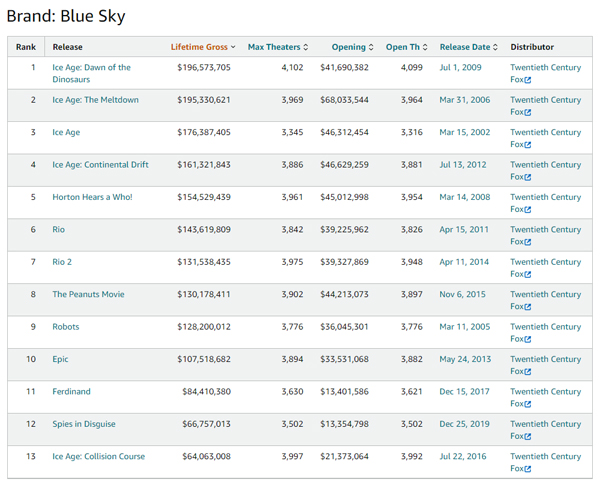Screen dimensions: 600x488
Task: Open Ice Age: The Meltdown release page
Action: pyautogui.click(x=96, y=100)
